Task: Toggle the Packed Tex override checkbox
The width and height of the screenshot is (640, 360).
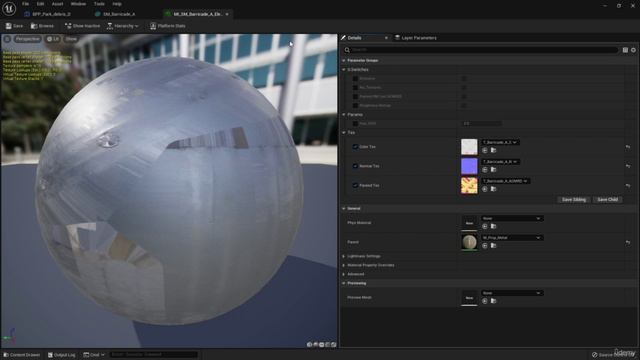Action: [355, 185]
